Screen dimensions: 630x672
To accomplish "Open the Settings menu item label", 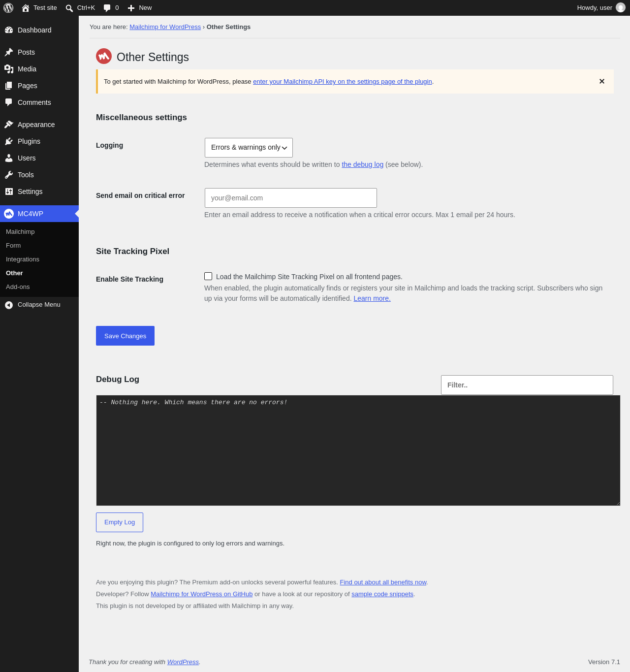I will [30, 192].
